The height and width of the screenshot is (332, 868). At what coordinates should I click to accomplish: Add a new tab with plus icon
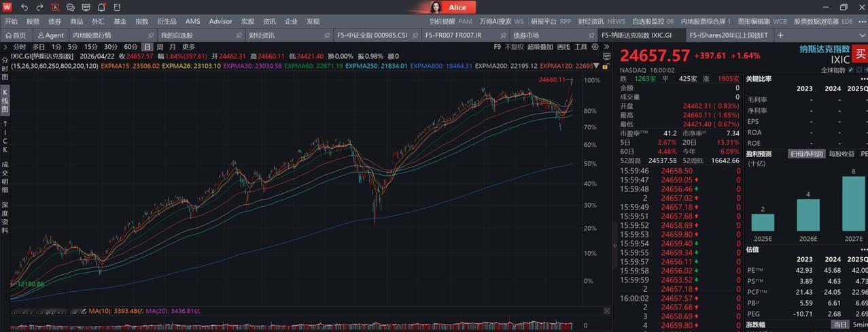pyautogui.click(x=780, y=35)
